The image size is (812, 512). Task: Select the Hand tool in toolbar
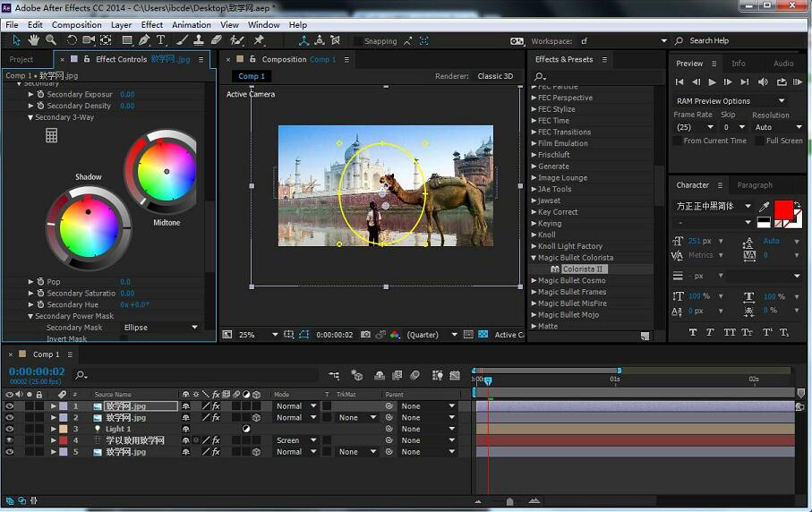pos(34,40)
